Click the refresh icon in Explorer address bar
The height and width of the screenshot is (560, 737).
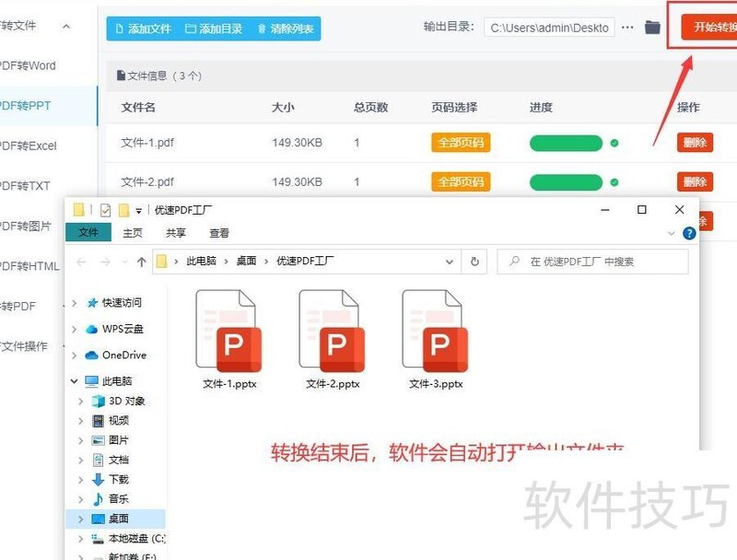[474, 262]
